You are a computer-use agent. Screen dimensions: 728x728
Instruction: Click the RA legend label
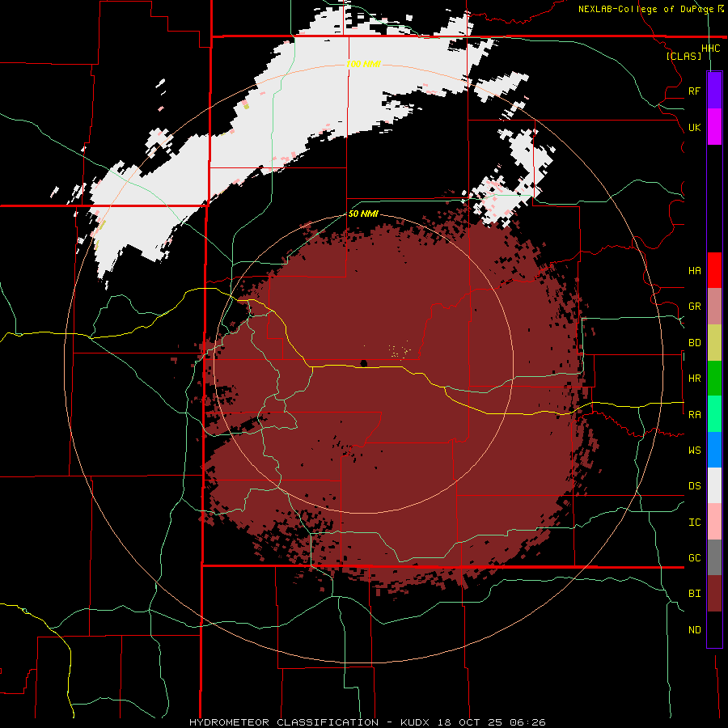point(694,415)
